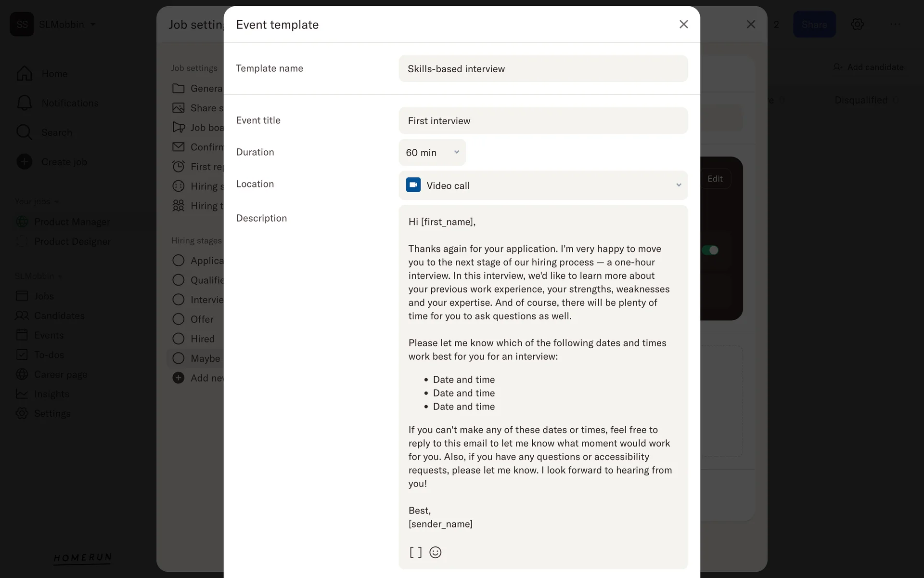Open the Job board settings item
924x578 pixels.
pyautogui.click(x=206, y=127)
